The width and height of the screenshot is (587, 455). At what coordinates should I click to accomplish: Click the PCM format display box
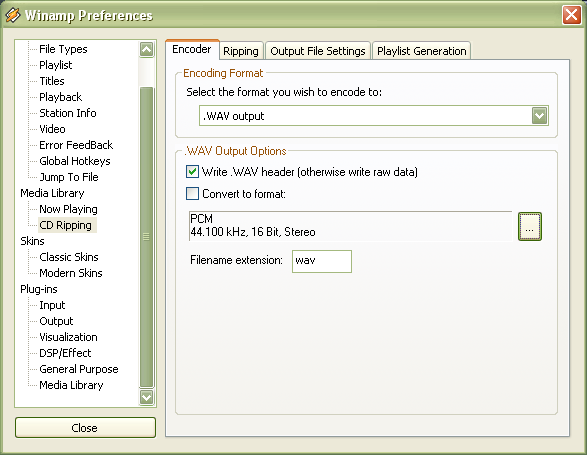click(351, 226)
